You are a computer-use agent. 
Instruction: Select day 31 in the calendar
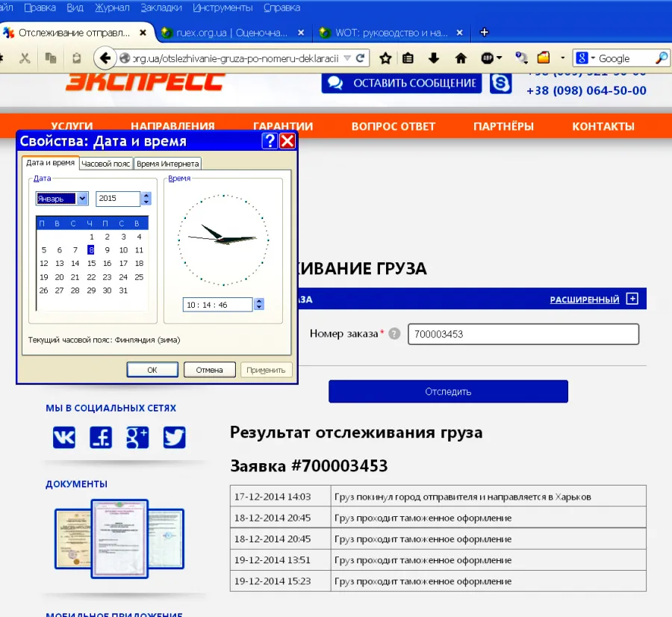coord(123,291)
